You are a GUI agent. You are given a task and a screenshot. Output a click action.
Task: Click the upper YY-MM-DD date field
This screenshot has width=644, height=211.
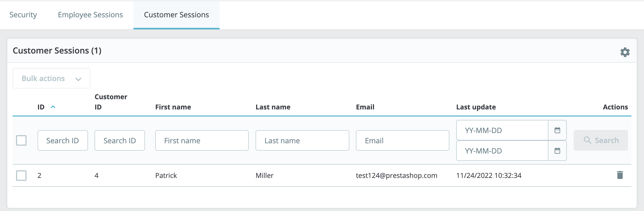[x=502, y=130]
